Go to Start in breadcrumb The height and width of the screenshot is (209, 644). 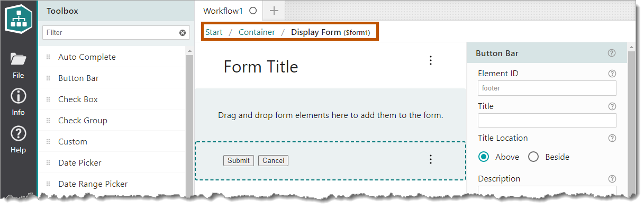pos(214,32)
